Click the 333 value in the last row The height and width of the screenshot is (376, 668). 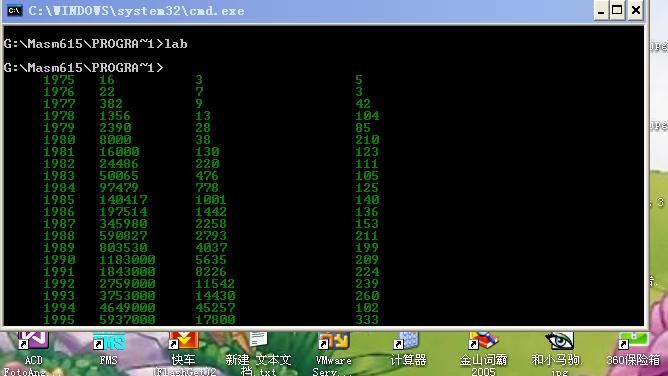[367, 320]
